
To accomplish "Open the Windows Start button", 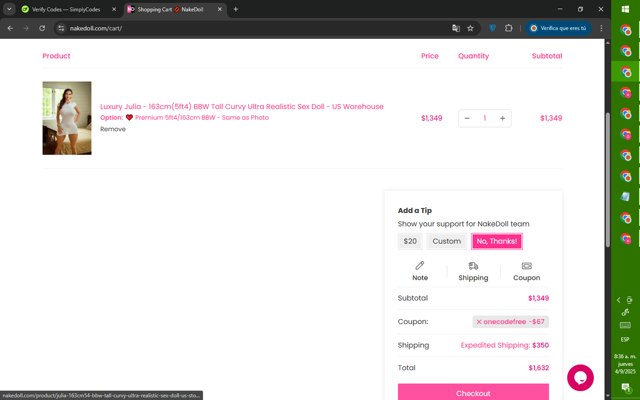I will [625, 9].
